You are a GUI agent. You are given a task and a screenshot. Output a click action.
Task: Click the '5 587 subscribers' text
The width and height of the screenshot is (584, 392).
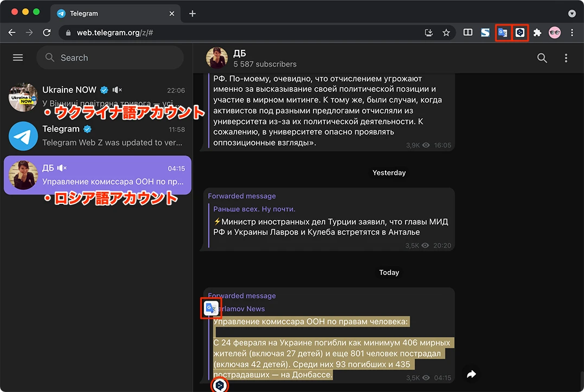[x=265, y=64]
